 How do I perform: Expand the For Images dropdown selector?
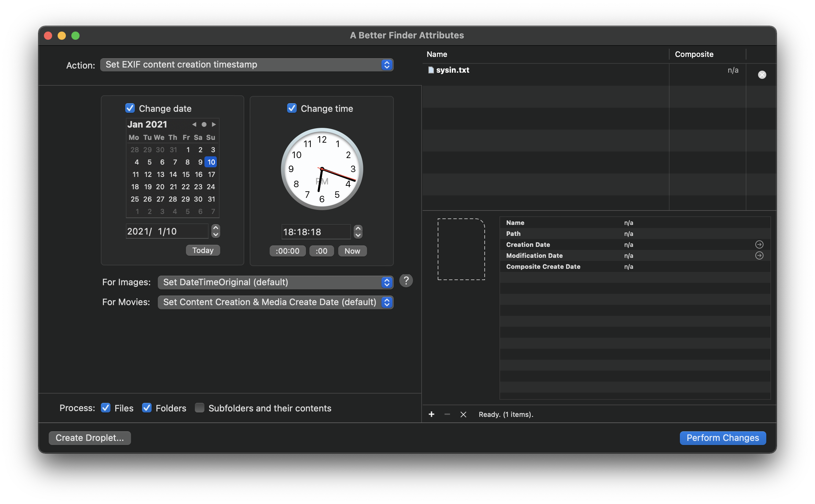coord(275,282)
